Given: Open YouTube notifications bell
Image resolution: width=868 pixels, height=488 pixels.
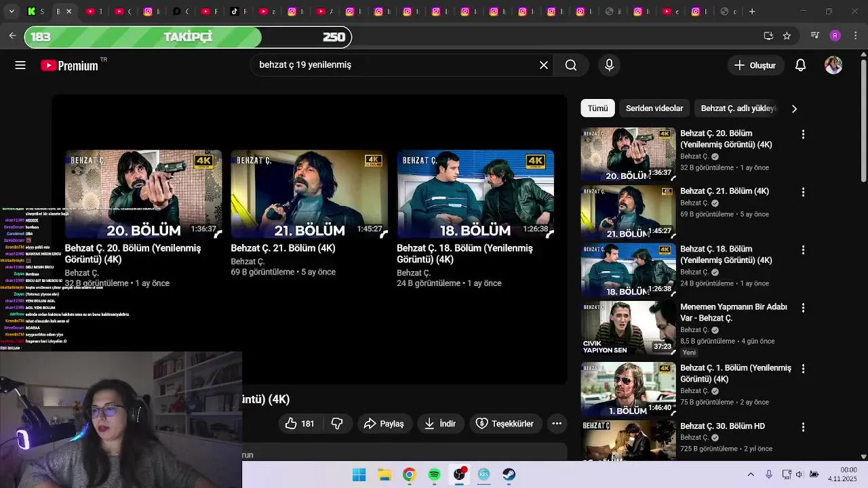Looking at the screenshot, I should [x=801, y=65].
